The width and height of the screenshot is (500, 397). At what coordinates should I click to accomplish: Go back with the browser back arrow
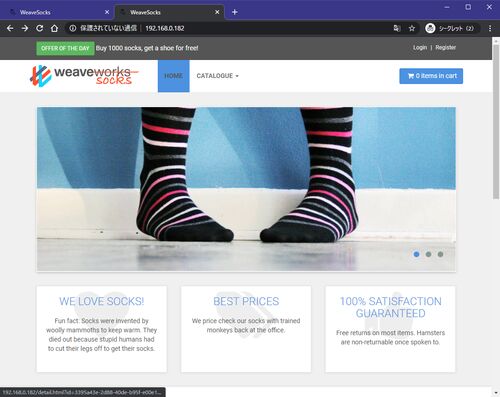(10, 28)
